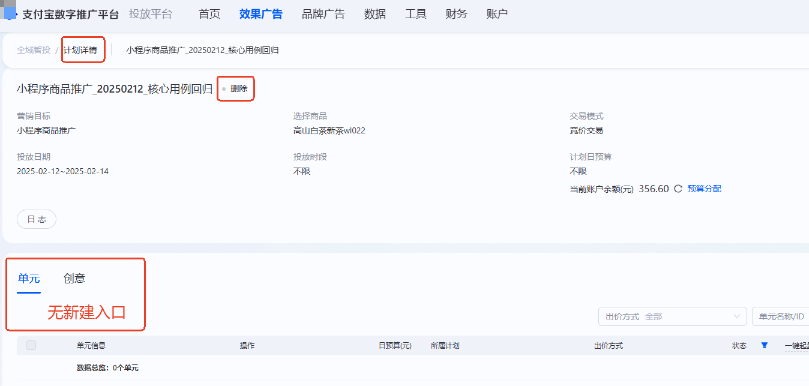Click the 单元信息 column header
The width and height of the screenshot is (809, 386).
pyautogui.click(x=91, y=346)
